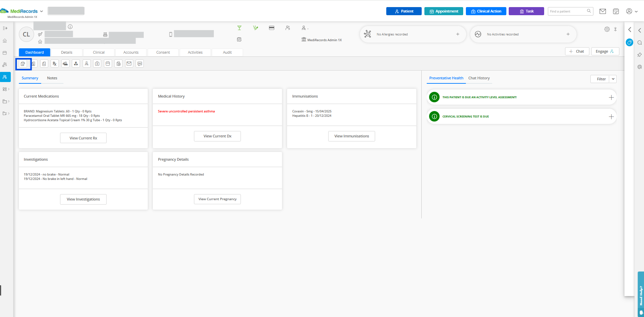This screenshot has height=317, width=644.
Task: Click the SMS message toolbar icon
Action: click(140, 63)
